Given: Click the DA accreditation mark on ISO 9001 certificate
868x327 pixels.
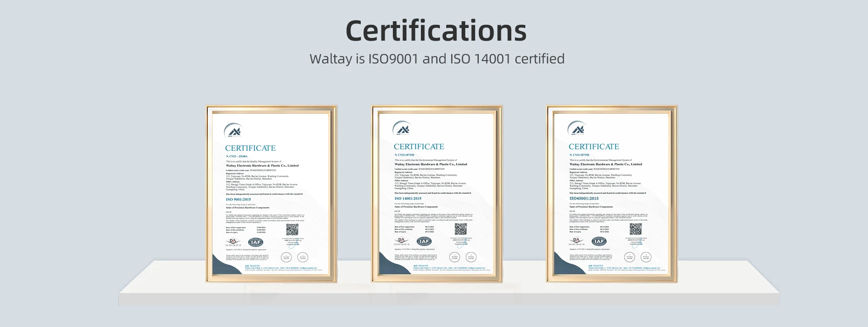Looking at the screenshot, I should 233,242.
